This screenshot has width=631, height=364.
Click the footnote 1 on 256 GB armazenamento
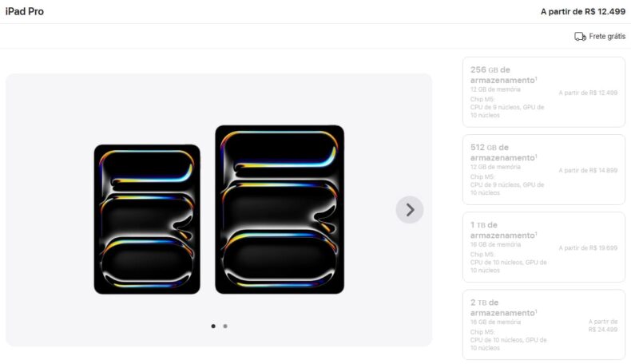536,78
